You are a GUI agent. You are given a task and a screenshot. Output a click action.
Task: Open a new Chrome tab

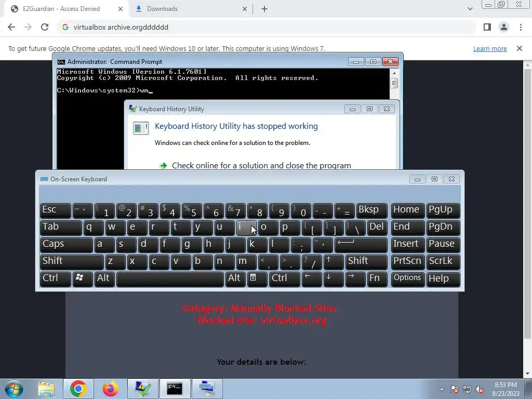click(x=264, y=9)
